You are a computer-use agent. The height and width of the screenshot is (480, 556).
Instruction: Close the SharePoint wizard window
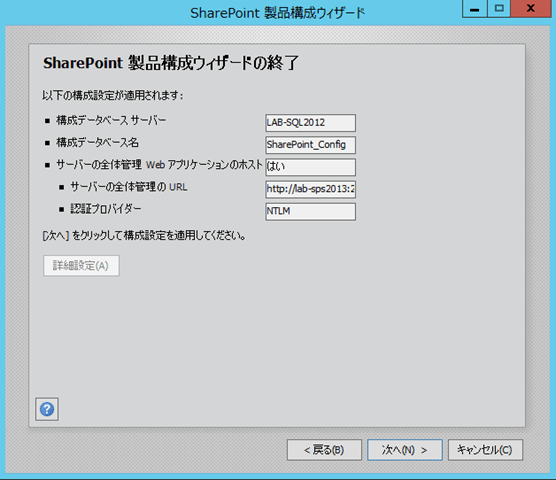point(531,9)
